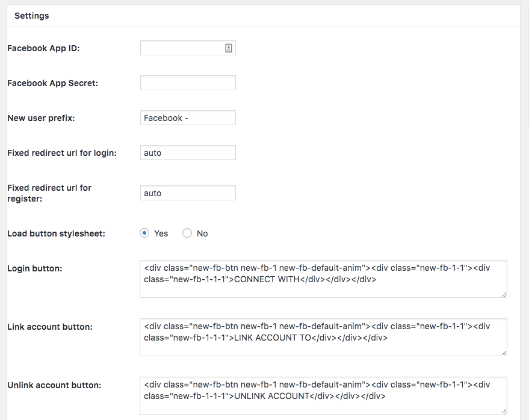Click the Settings panel header

[264, 16]
